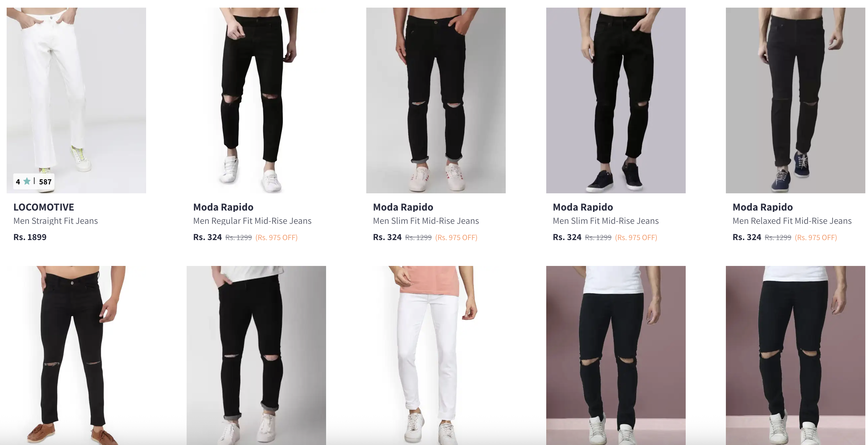Open last black ripped jeans on mauve background
Image resolution: width=868 pixels, height=445 pixels.
coord(796,355)
